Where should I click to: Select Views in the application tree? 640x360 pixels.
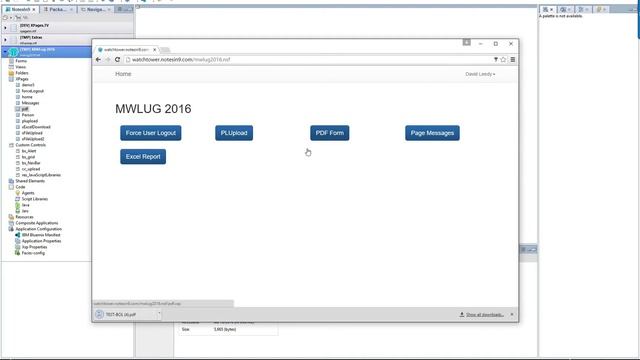point(20,67)
